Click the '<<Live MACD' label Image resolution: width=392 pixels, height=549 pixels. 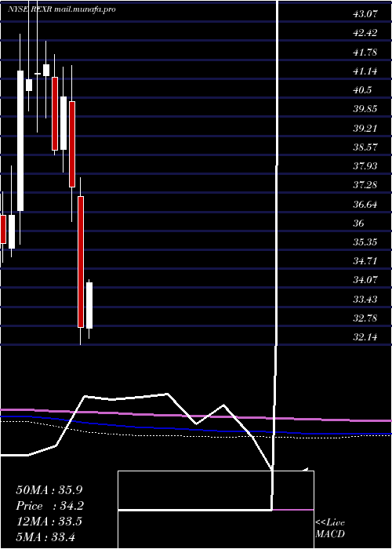coord(330,529)
